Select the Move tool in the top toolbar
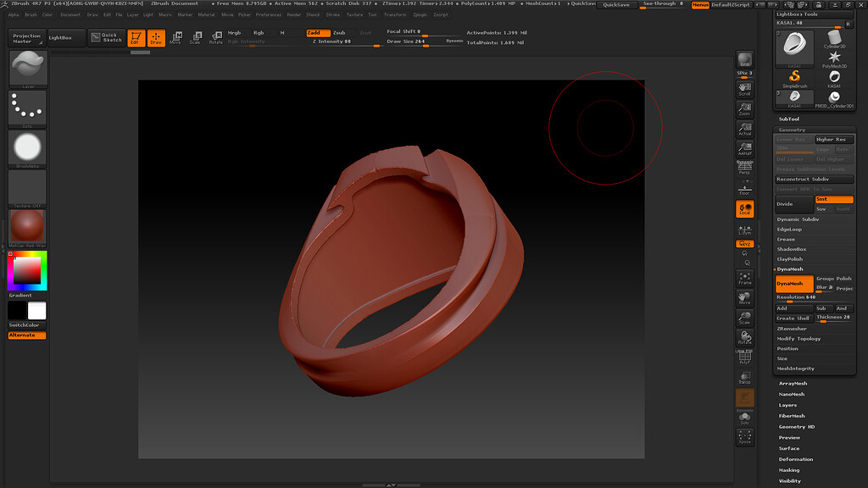Image resolution: width=868 pixels, height=488 pixels. point(175,37)
